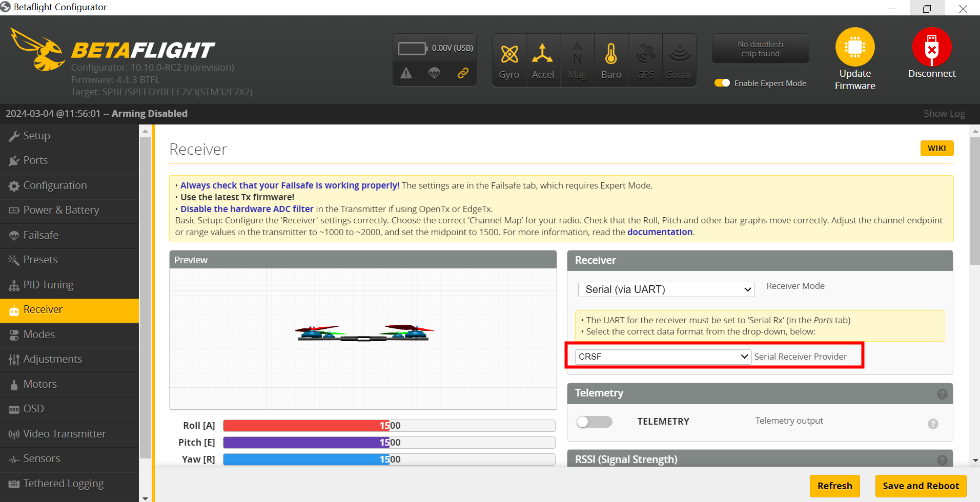Click Show Log link
Image resolution: width=980 pixels, height=502 pixels.
click(x=944, y=114)
